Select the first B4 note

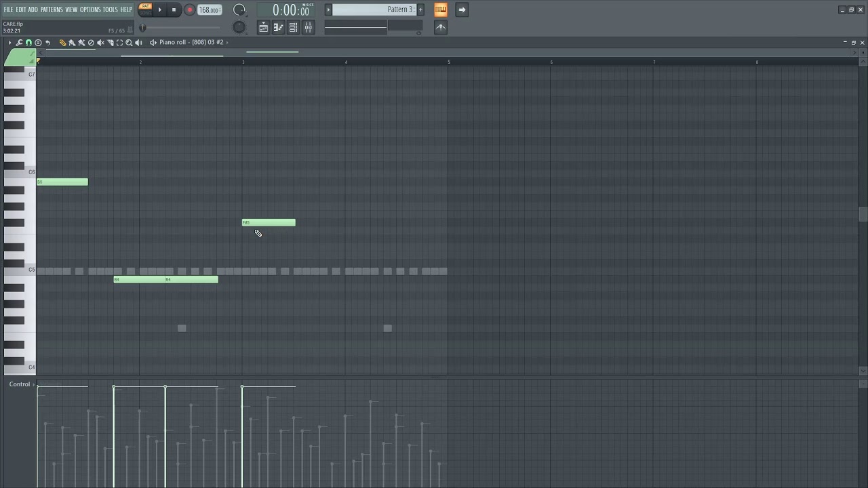pyautogui.click(x=139, y=279)
